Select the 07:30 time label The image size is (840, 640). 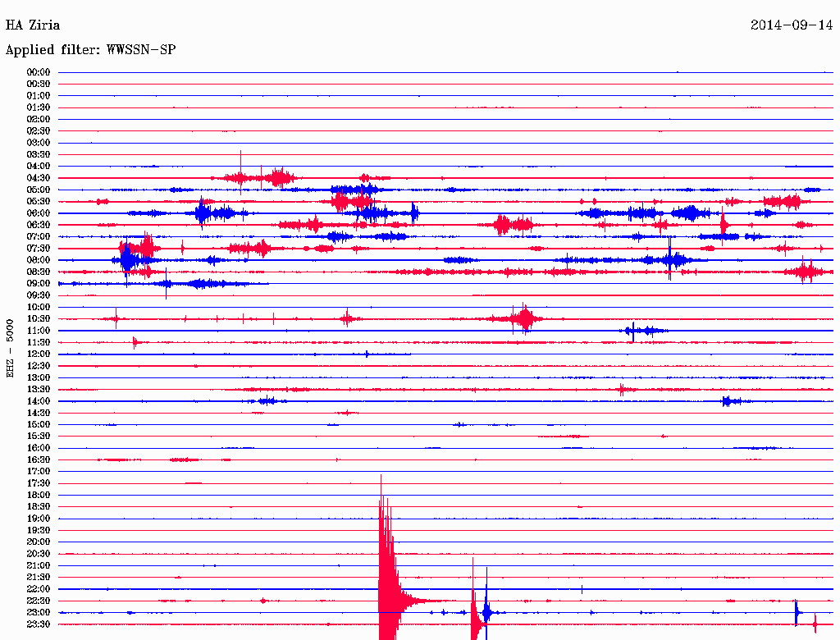pos(39,248)
